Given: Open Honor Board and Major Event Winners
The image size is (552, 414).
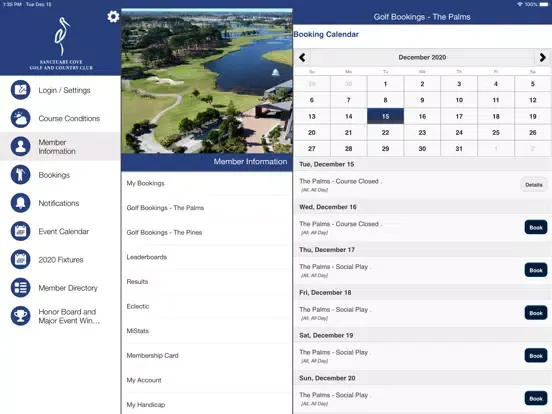Looking at the screenshot, I should pyautogui.click(x=60, y=316).
